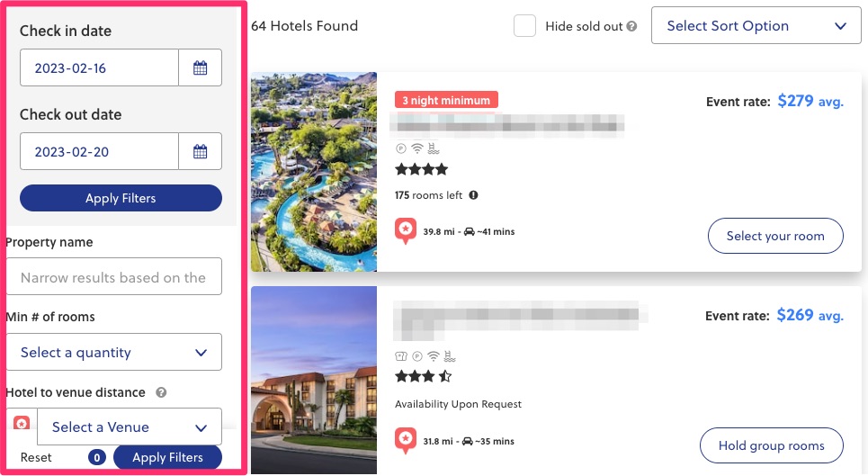Open the Select a Venue dropdown
The image size is (868, 476).
[x=129, y=427]
